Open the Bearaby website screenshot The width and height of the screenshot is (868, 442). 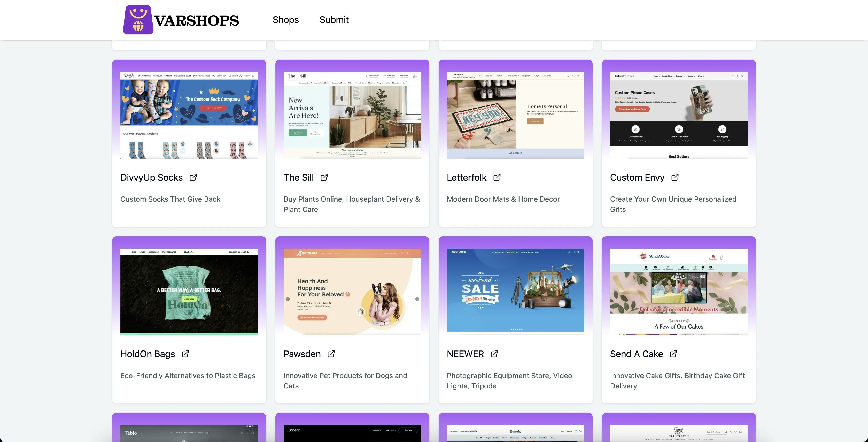[516, 433]
